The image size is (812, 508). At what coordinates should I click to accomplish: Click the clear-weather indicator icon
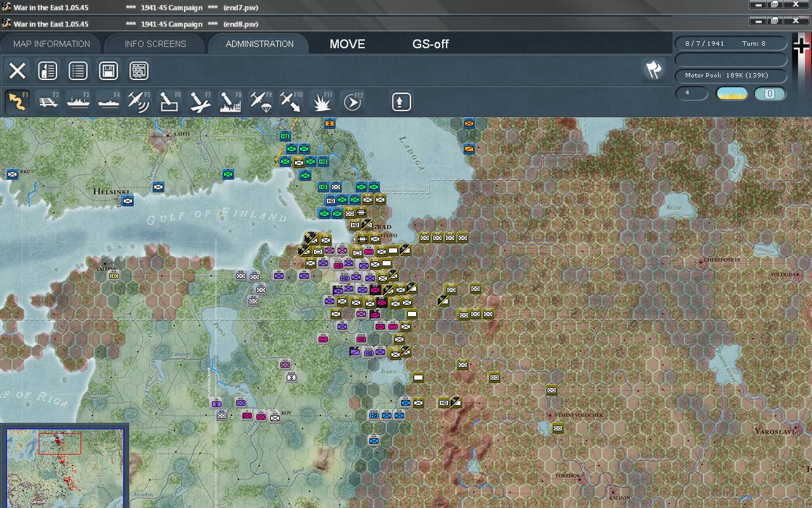click(x=731, y=94)
